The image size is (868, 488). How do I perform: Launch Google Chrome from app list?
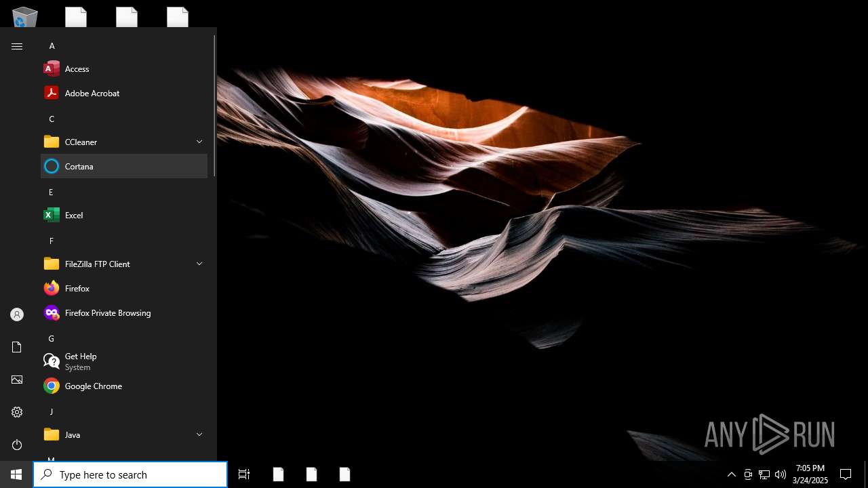point(124,386)
